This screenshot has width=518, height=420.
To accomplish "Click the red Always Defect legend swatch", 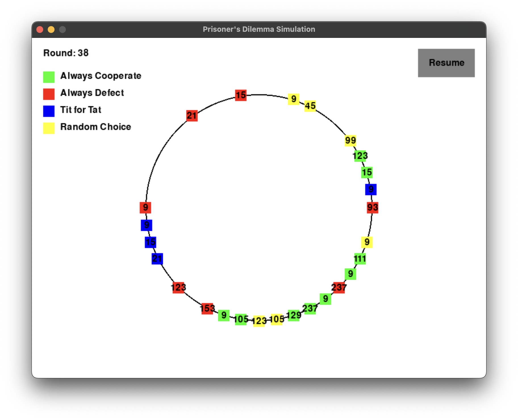I will pos(49,94).
